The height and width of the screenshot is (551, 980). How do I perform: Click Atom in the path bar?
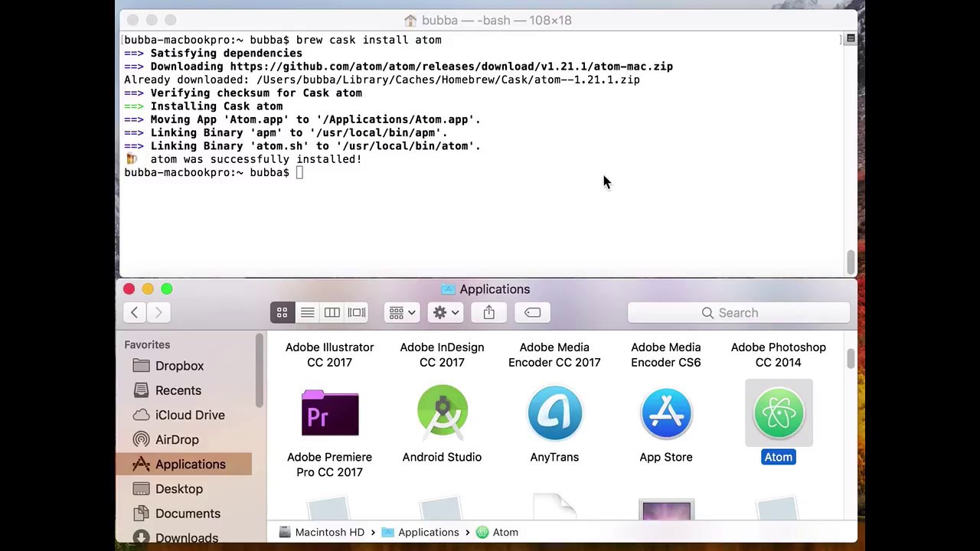tap(497, 532)
